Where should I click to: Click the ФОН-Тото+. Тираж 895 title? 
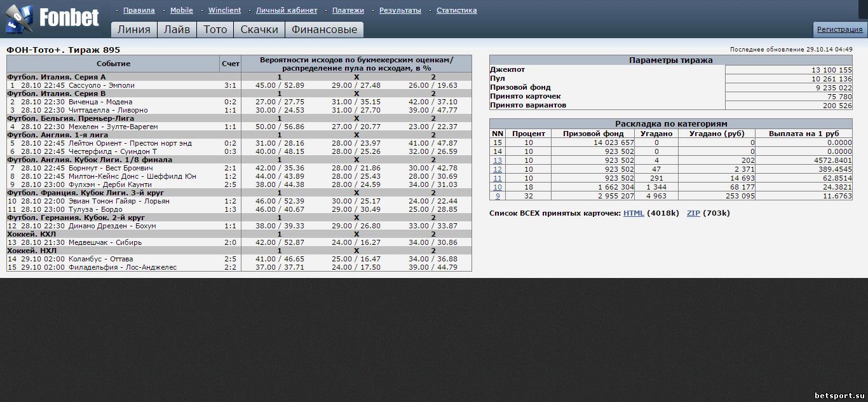tap(63, 50)
